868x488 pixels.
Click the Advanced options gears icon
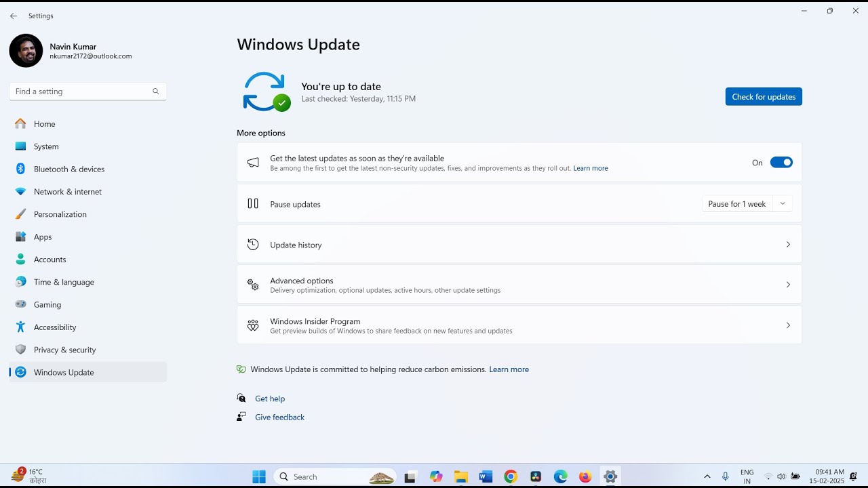pyautogui.click(x=253, y=285)
